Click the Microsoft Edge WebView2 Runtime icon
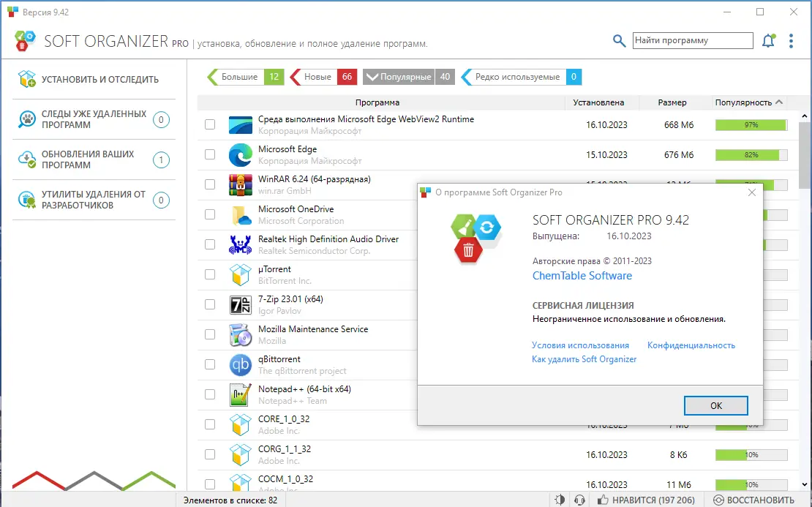The width and height of the screenshot is (812, 507). click(240, 125)
